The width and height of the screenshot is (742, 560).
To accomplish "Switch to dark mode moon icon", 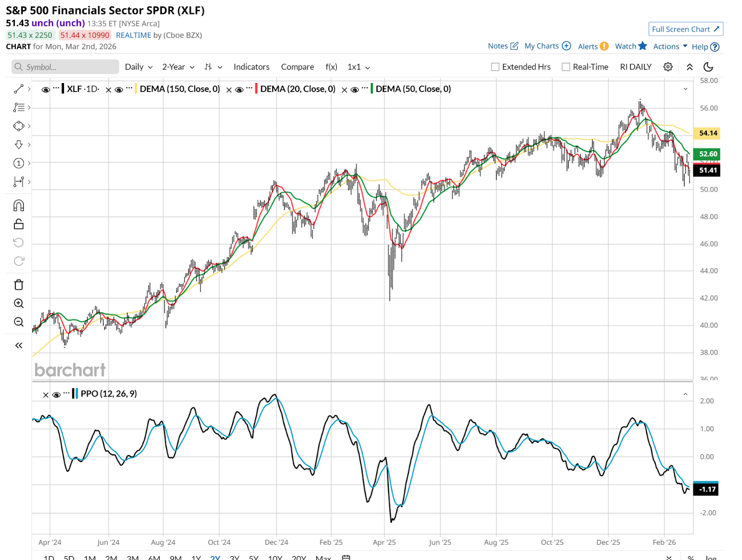I will [x=708, y=67].
